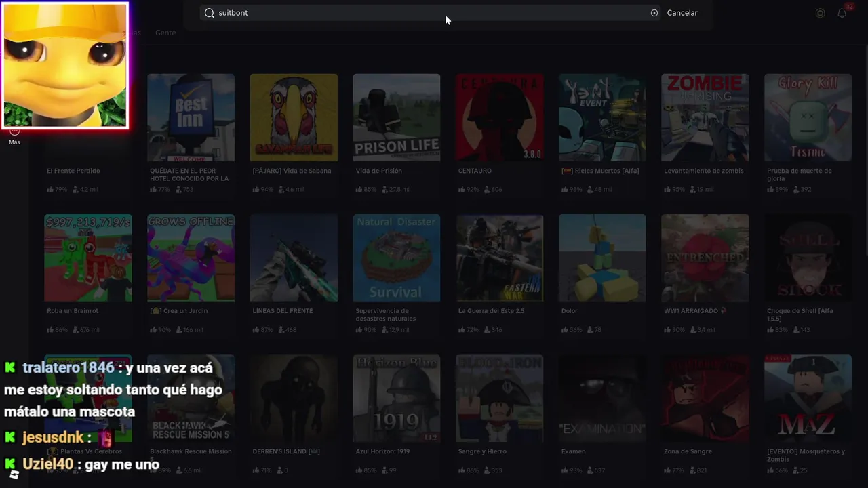Open the Glory Kill Testing thumbnail

[808, 117]
